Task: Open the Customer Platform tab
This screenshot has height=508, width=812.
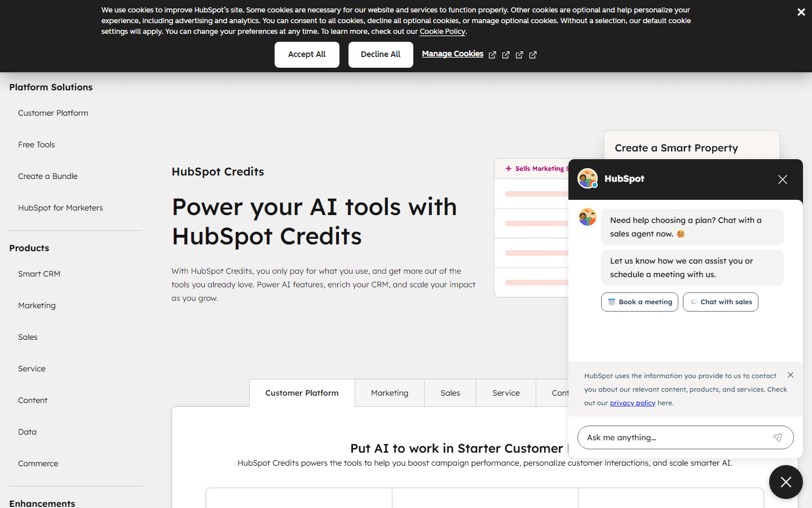Action: pyautogui.click(x=302, y=392)
